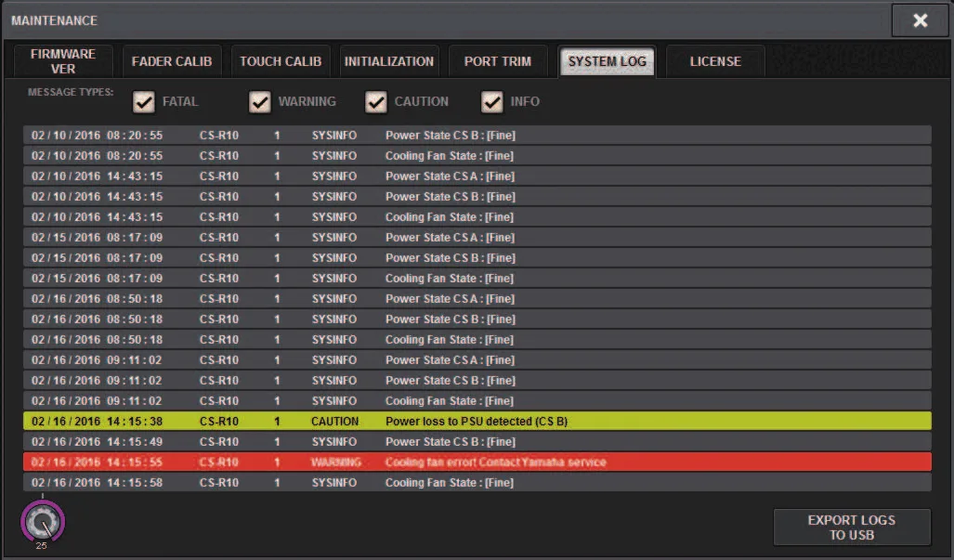
Task: Open the License tab
Action: tap(715, 61)
